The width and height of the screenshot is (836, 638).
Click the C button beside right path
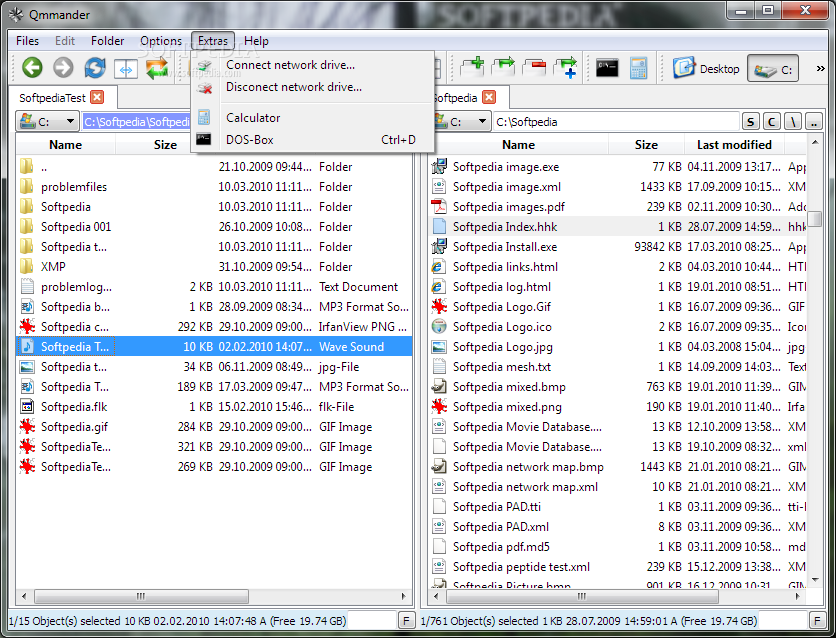[771, 122]
